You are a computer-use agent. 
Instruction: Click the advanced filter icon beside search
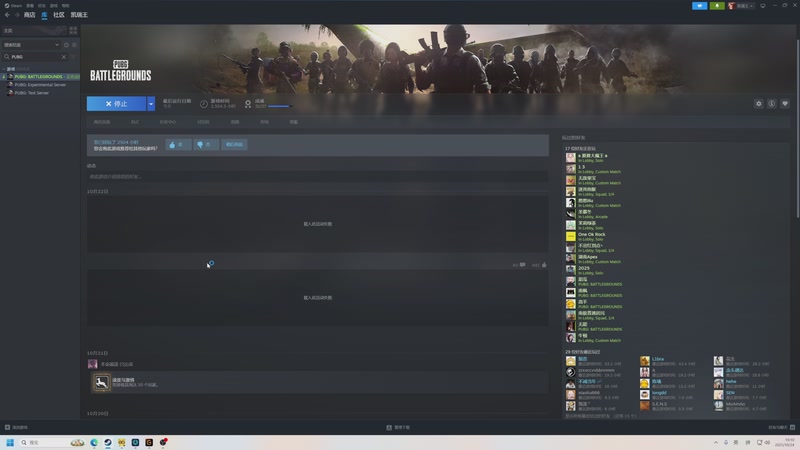[x=73, y=57]
